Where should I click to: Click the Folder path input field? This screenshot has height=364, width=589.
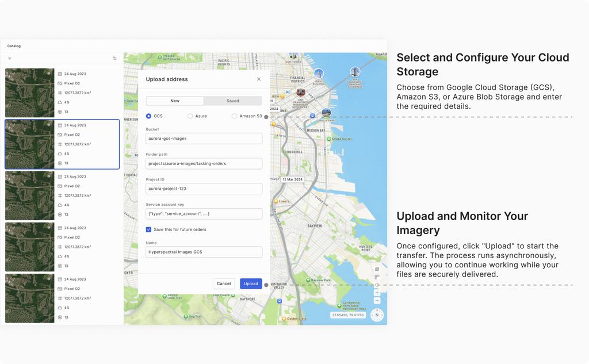(204, 164)
